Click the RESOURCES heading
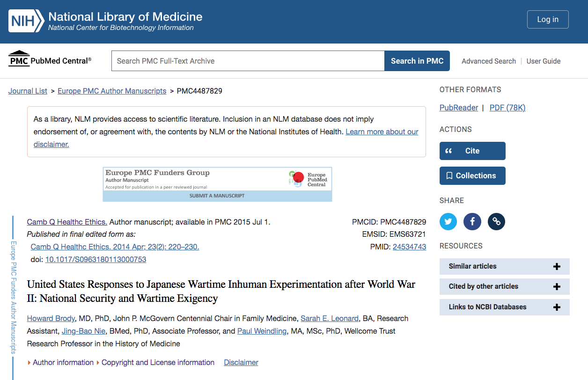 pyautogui.click(x=461, y=246)
